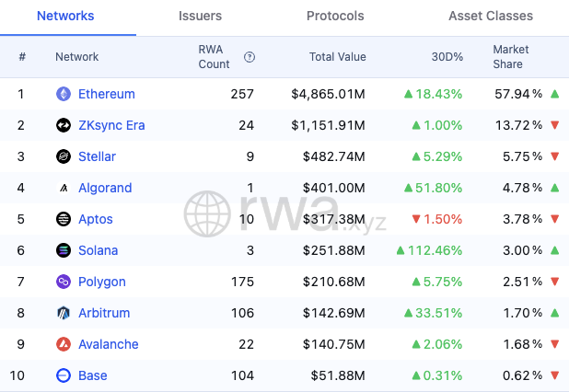Viewport: 569px width, 392px height.
Task: Open the Avalanche network link
Action: tap(108, 344)
